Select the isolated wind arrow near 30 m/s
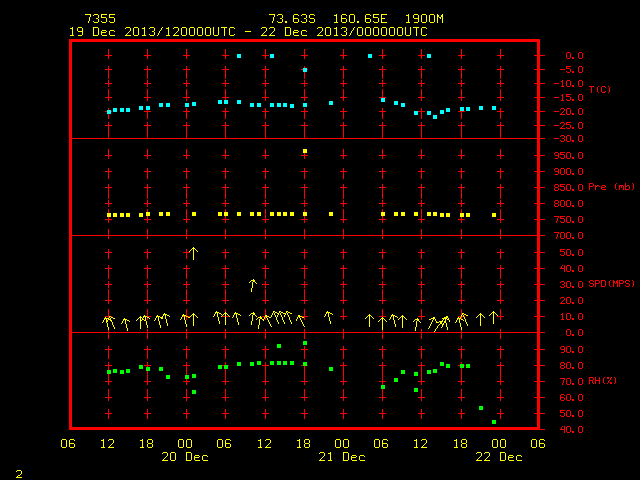Image resolution: width=640 pixels, height=480 pixels. point(253,285)
